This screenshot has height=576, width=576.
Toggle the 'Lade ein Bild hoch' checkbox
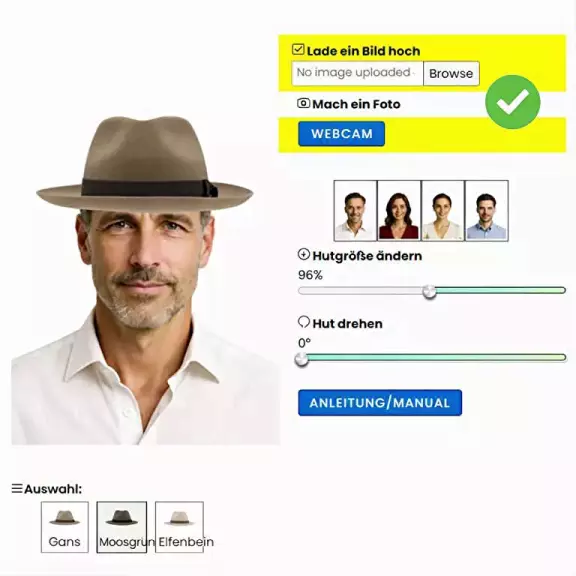click(x=298, y=49)
